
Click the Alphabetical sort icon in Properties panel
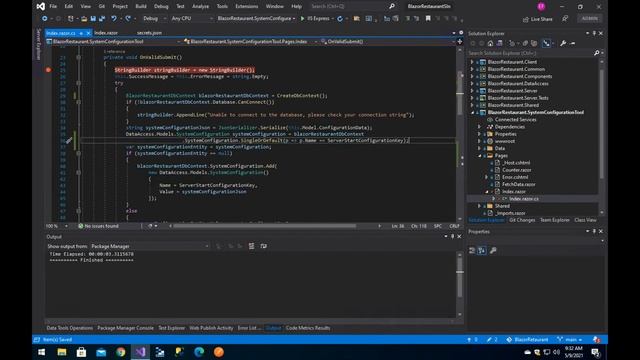482,251
